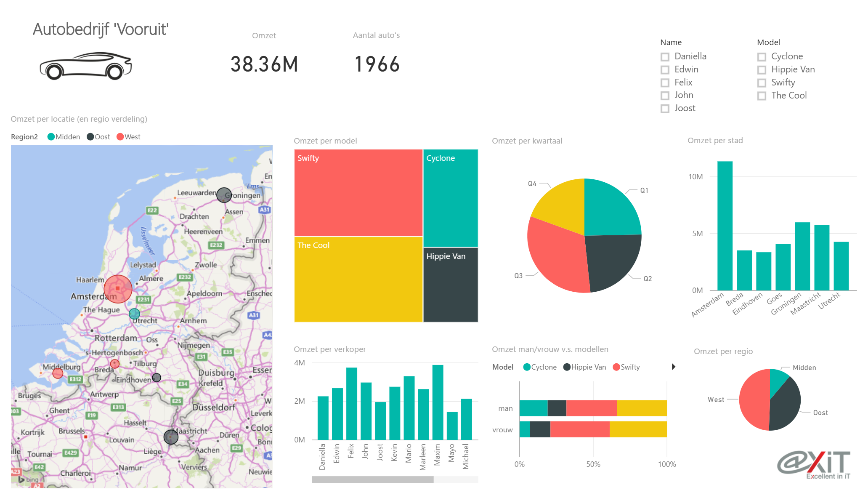The image size is (868, 498).
Task: Click the Maxim bar in seller chart
Action: coord(438,402)
